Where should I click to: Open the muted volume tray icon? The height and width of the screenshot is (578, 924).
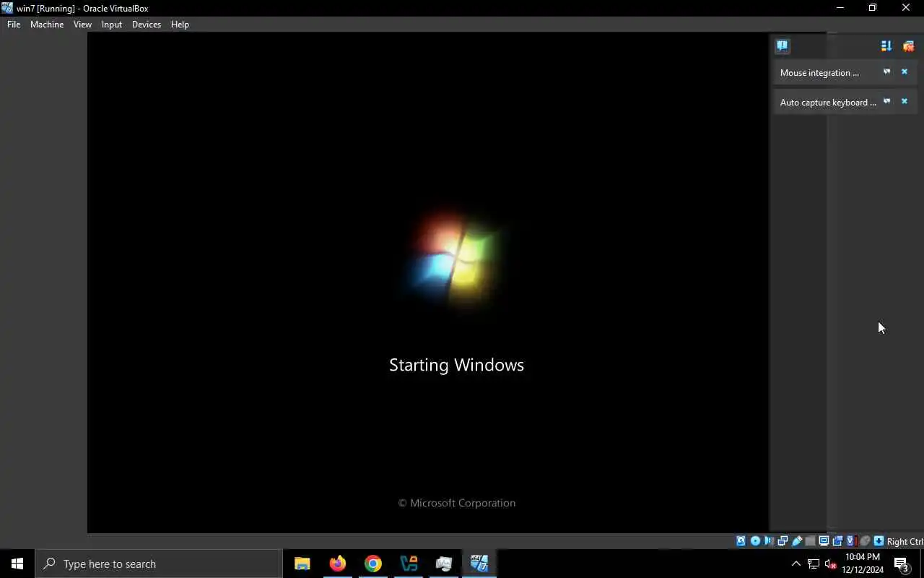coord(830,564)
